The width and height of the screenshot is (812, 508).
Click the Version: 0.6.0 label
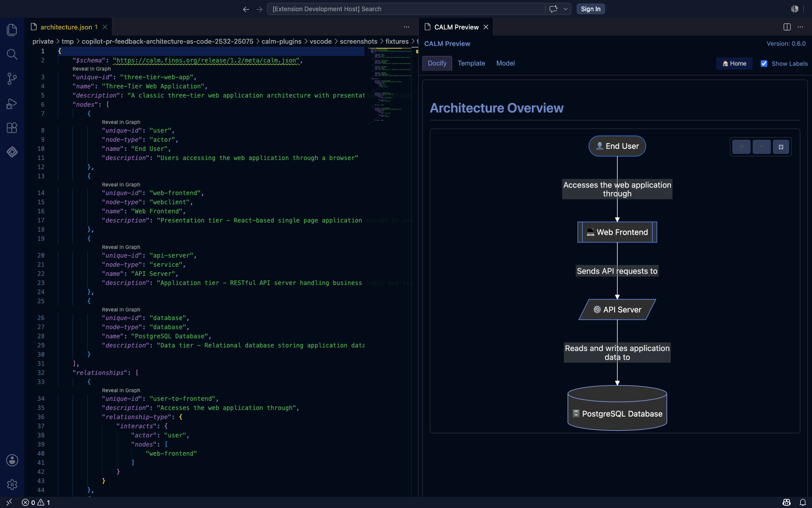786,44
